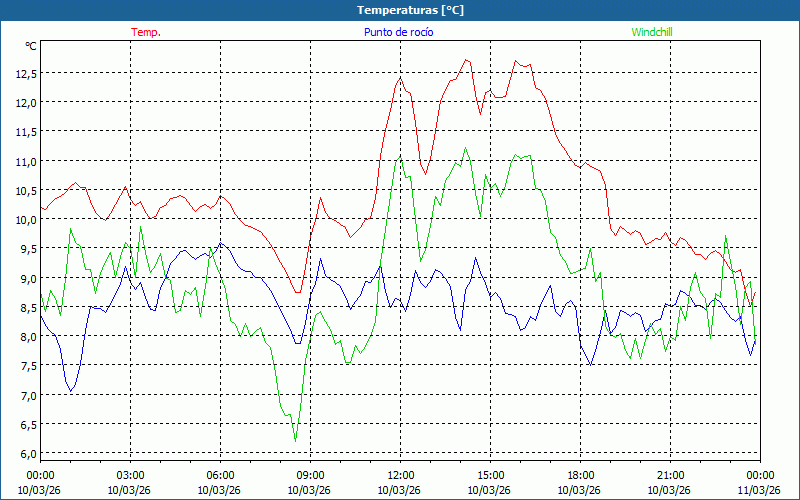Select the green "Windchill" legend label
Image resolution: width=800 pixels, height=500 pixels.
click(x=652, y=32)
